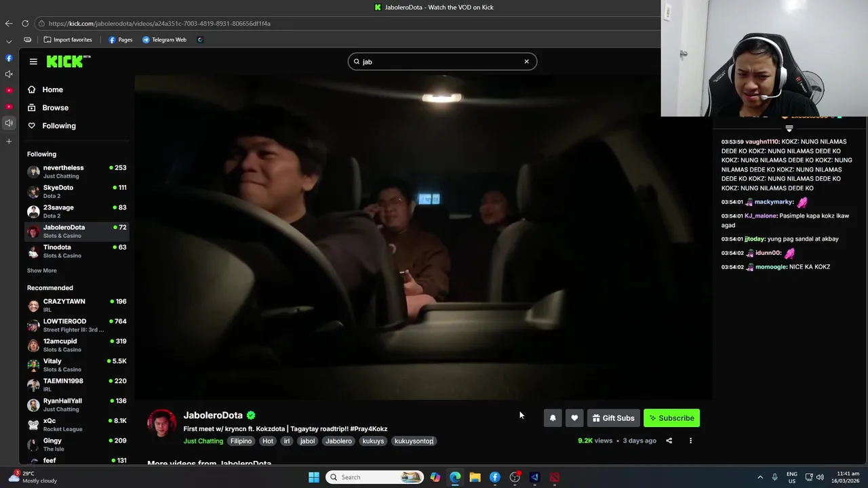
Task: Open Facebook tab in vertical tab strip
Action: [x=9, y=58]
